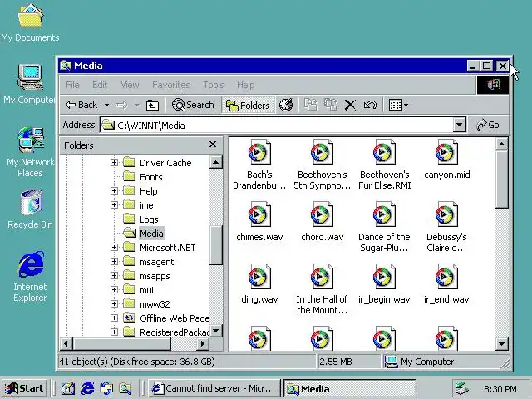The width and height of the screenshot is (532, 399).
Task: Open the History toolbar button
Action: tap(286, 106)
